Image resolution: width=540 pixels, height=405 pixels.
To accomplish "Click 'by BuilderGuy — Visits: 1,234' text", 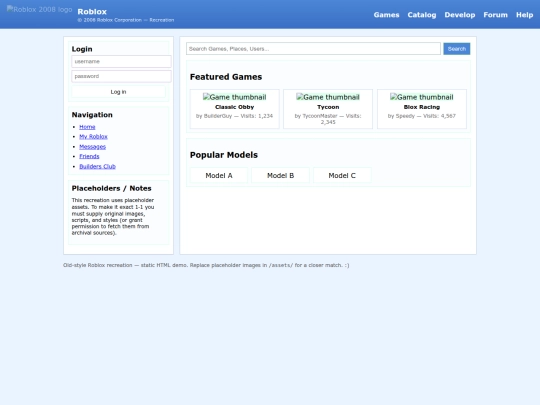I will [x=235, y=116].
